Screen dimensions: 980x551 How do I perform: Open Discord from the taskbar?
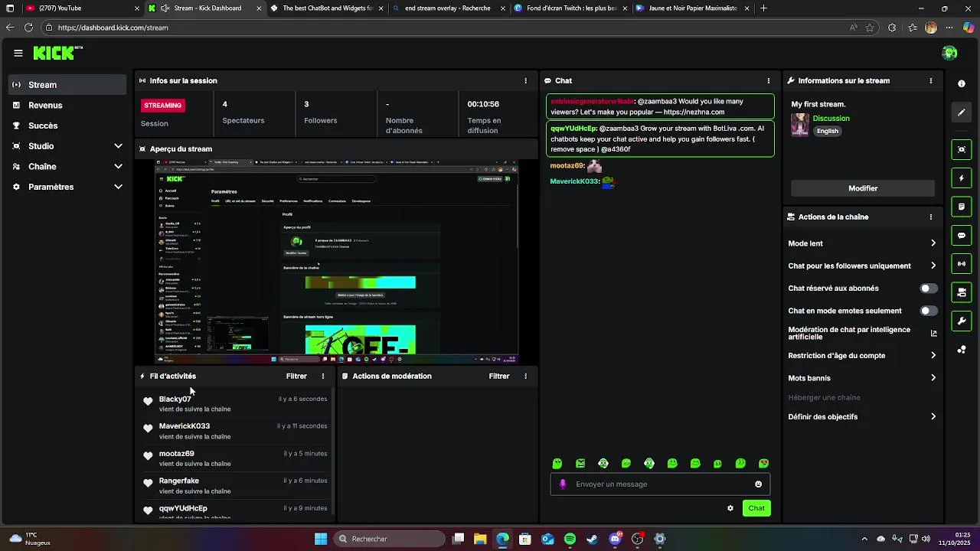(616, 539)
